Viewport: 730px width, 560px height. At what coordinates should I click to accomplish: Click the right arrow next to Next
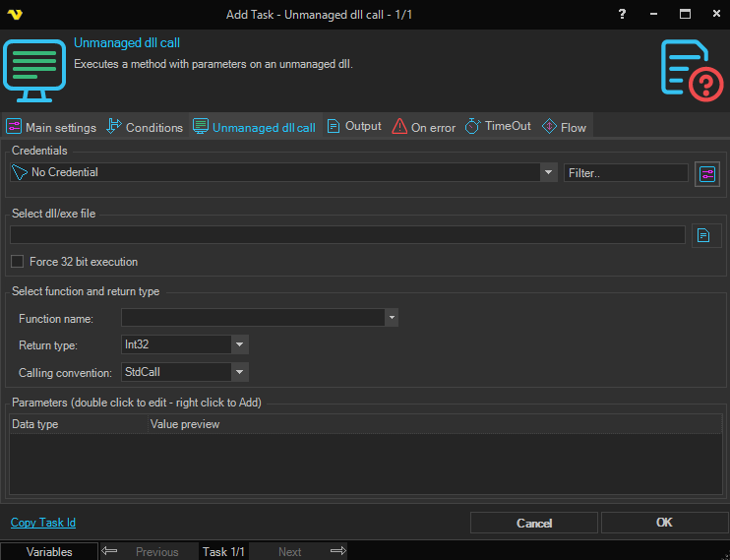[x=338, y=551]
